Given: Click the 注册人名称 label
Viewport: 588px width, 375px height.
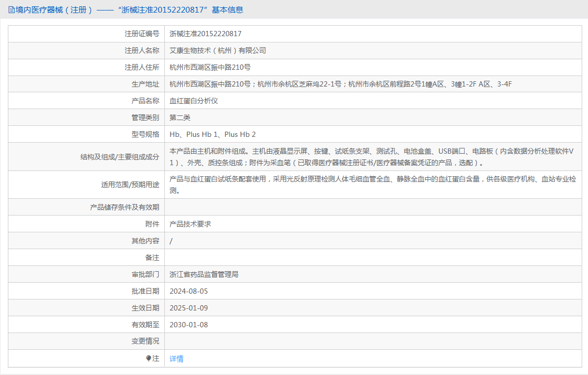Looking at the screenshot, I should coord(142,50).
